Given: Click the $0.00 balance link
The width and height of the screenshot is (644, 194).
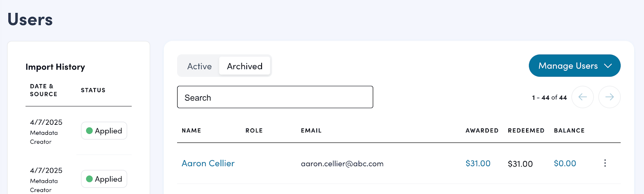Looking at the screenshot, I should (x=565, y=163).
